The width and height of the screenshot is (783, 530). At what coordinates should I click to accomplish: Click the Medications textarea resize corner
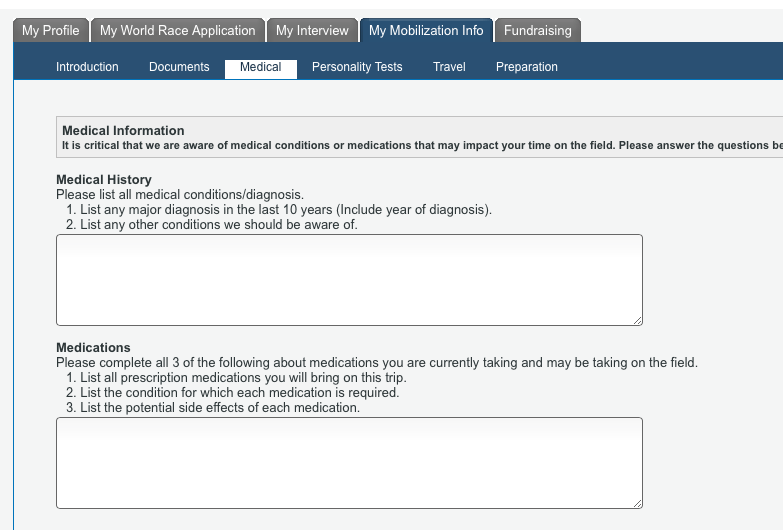[637, 503]
